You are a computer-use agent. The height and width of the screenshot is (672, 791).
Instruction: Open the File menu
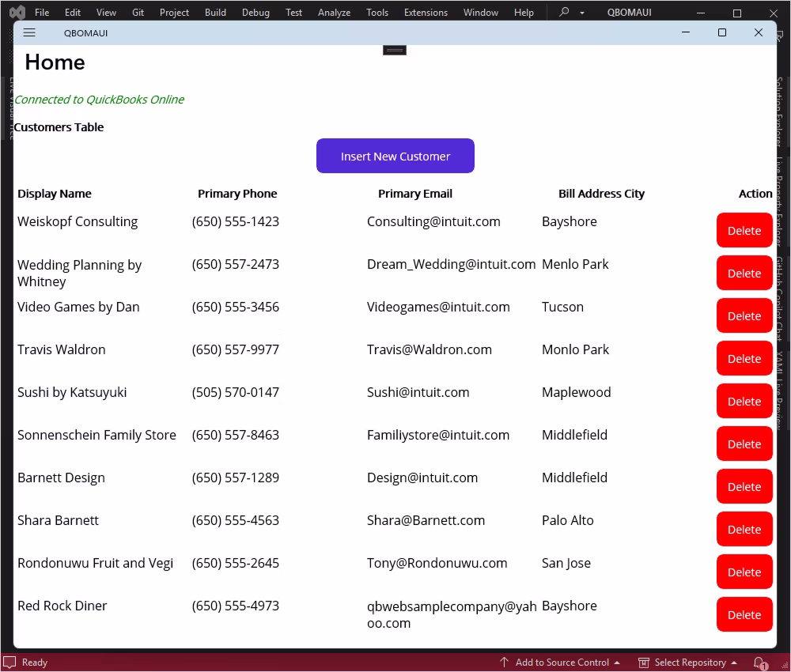pos(42,12)
